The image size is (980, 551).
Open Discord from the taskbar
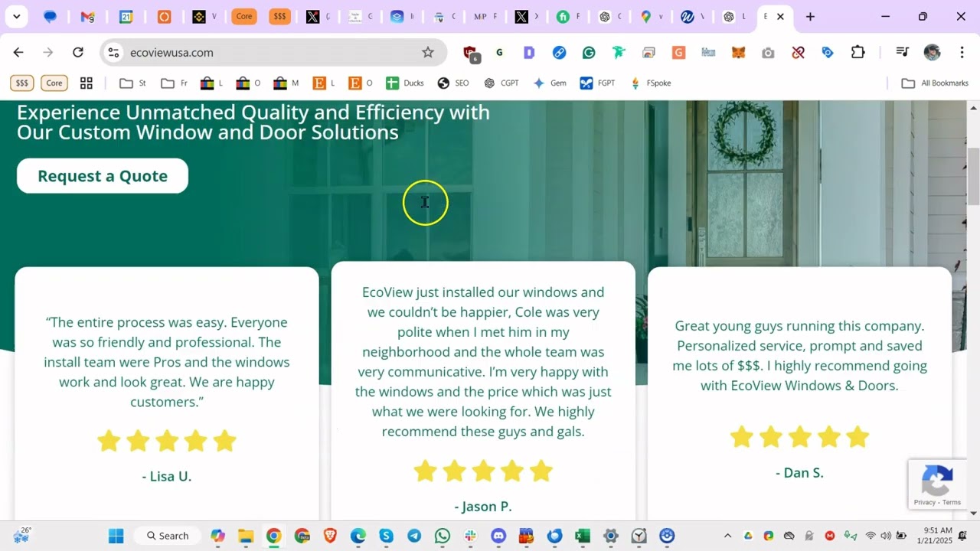[x=498, y=536]
